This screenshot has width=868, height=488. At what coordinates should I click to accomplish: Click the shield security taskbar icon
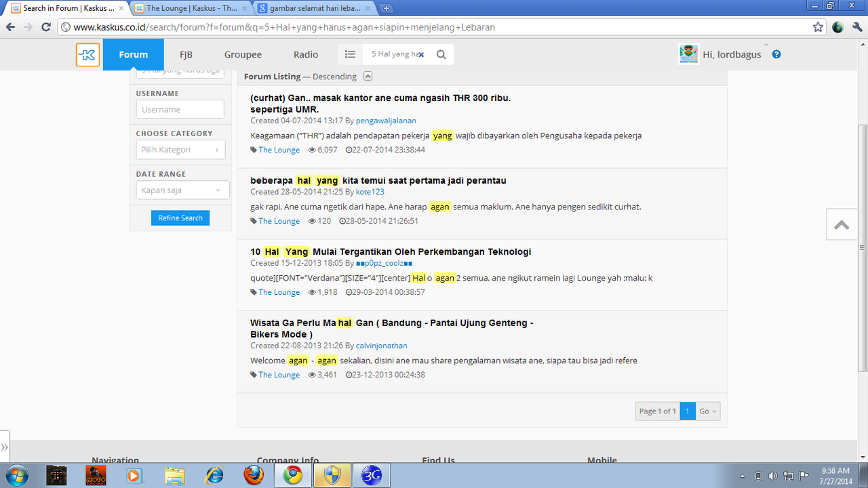(x=332, y=475)
